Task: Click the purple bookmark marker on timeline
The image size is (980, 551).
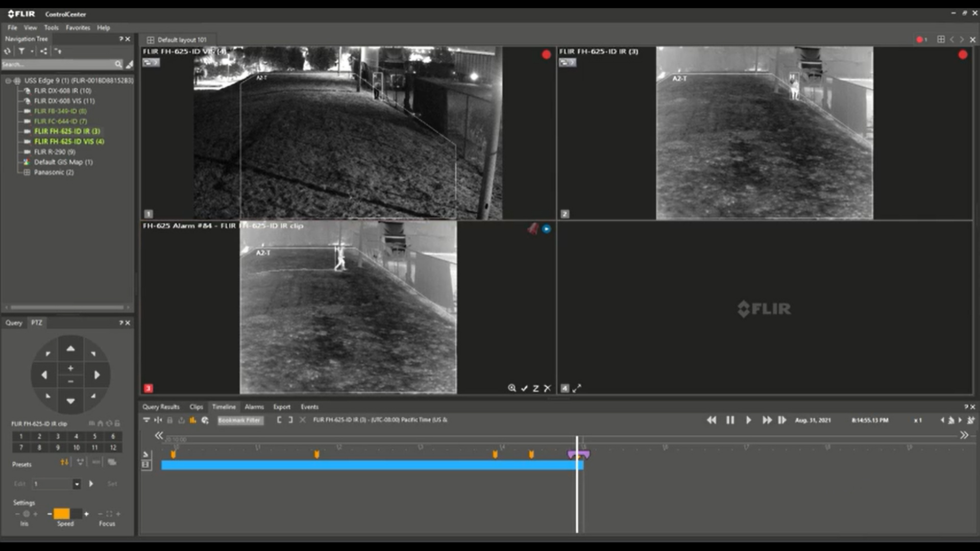Action: pos(579,454)
